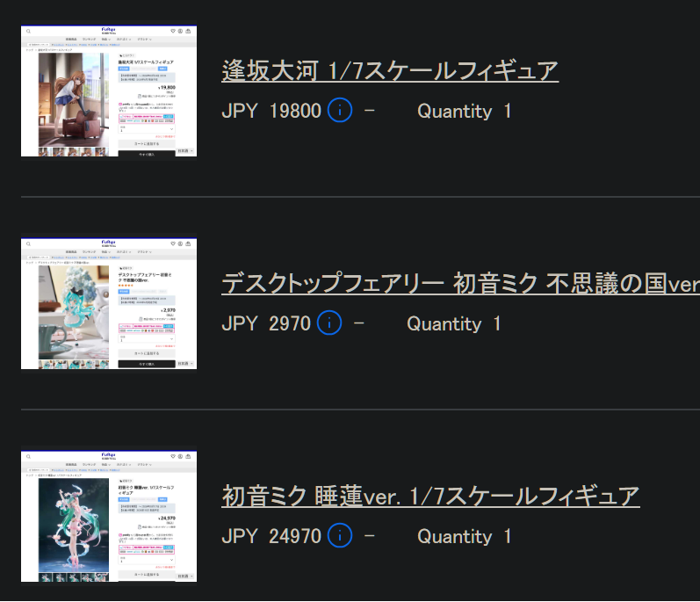Select the Desktop Fairy Miku product thumbnail
700x602 pixels.
(109, 303)
